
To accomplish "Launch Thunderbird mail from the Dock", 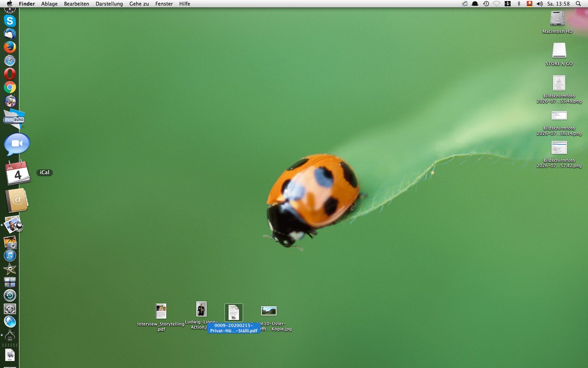I will 10,34.
